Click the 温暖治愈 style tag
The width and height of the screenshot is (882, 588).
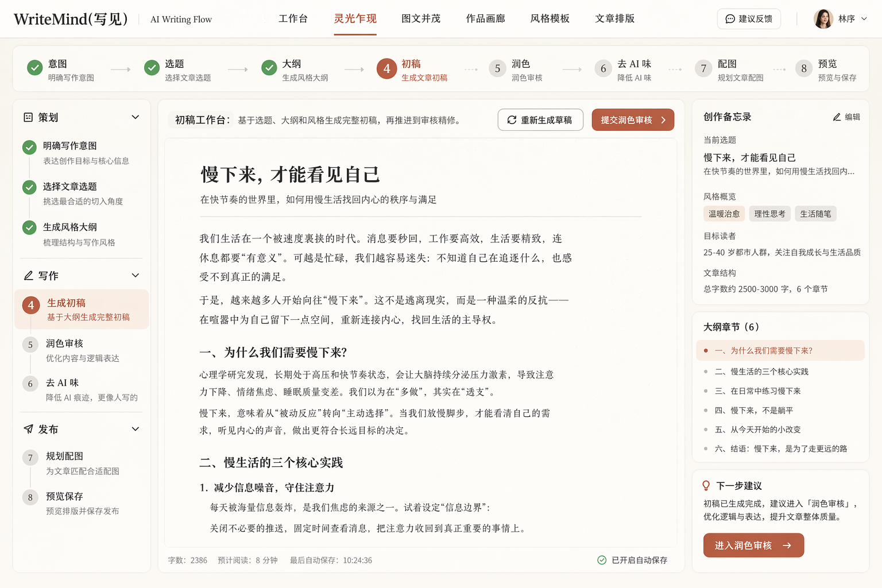724,214
